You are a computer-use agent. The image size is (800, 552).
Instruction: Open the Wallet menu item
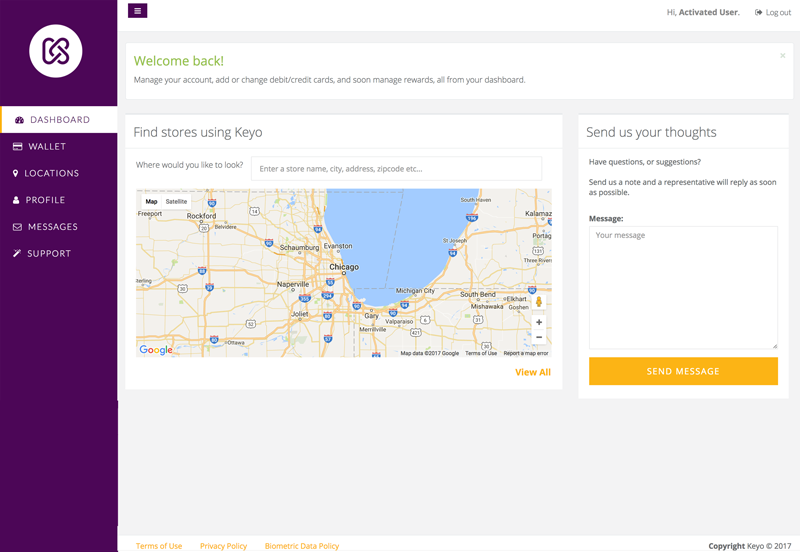pos(59,146)
